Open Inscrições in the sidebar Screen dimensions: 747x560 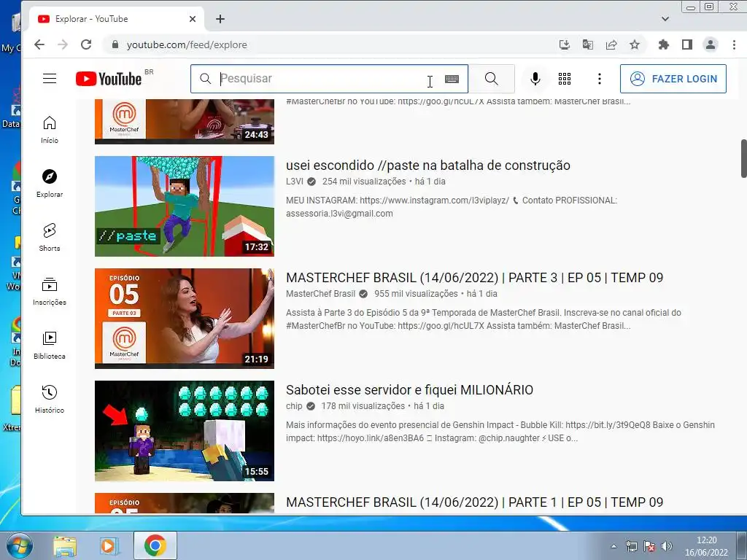(x=50, y=292)
